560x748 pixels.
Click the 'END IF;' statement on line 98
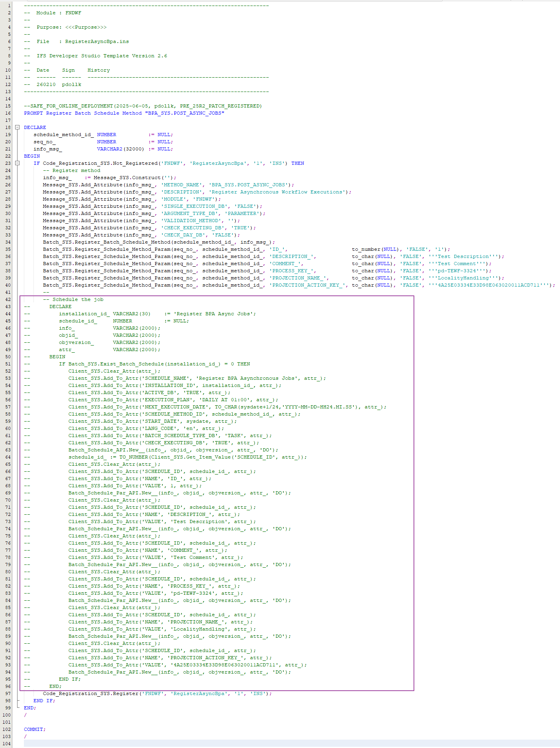[44, 701]
